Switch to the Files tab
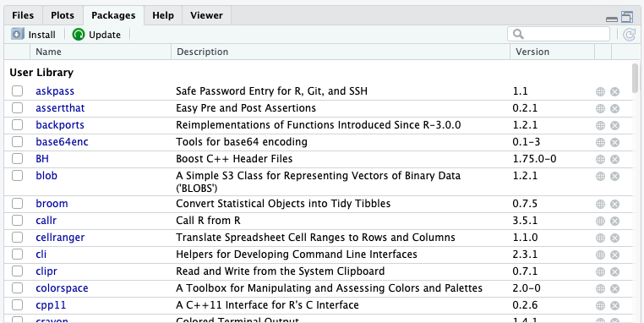Viewport: 644px width, 323px height. tap(23, 15)
